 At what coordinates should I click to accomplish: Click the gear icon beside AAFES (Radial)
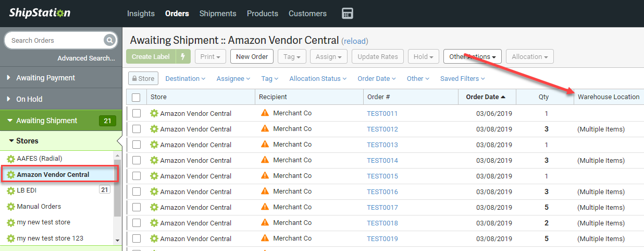click(10, 159)
